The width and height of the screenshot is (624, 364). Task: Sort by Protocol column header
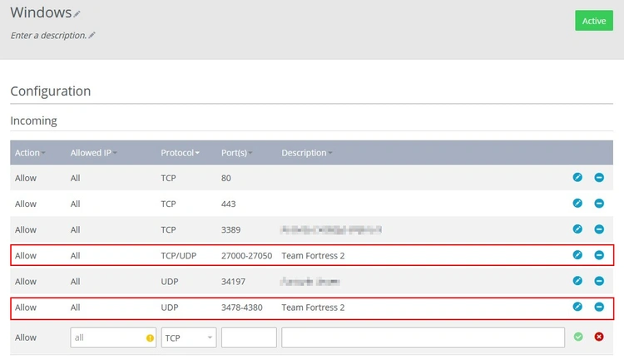click(x=180, y=153)
